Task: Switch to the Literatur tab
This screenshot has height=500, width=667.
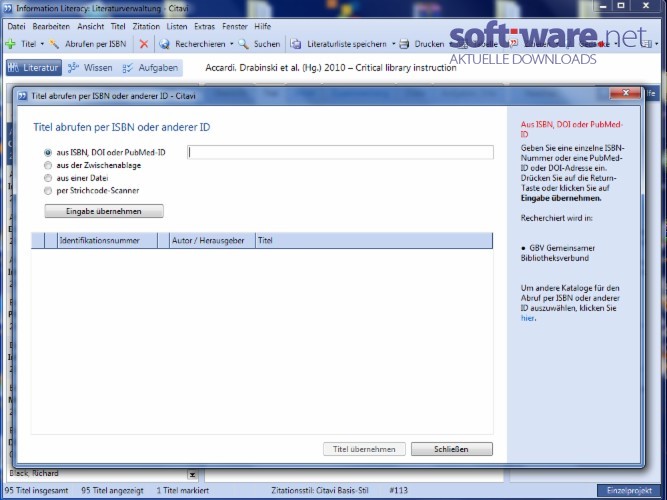Action: pos(34,68)
